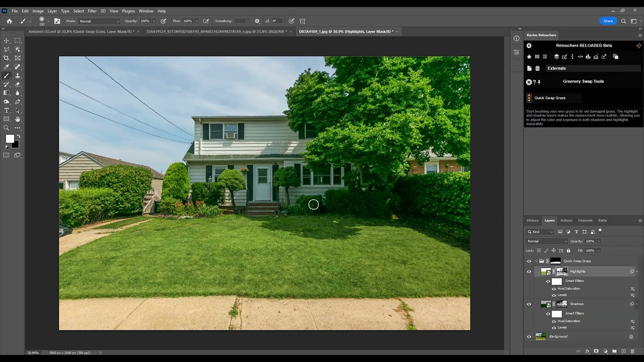This screenshot has height=362, width=644.
Task: Select the Gradient tool
Action: click(7, 93)
